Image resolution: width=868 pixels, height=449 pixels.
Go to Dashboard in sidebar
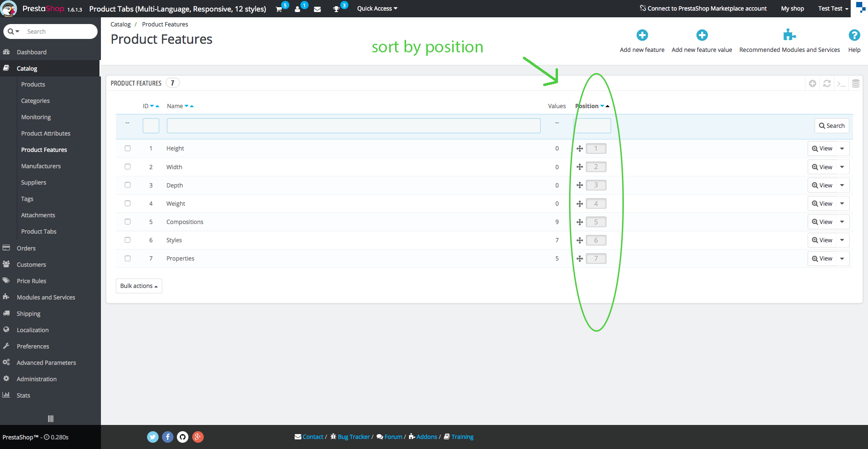point(32,52)
